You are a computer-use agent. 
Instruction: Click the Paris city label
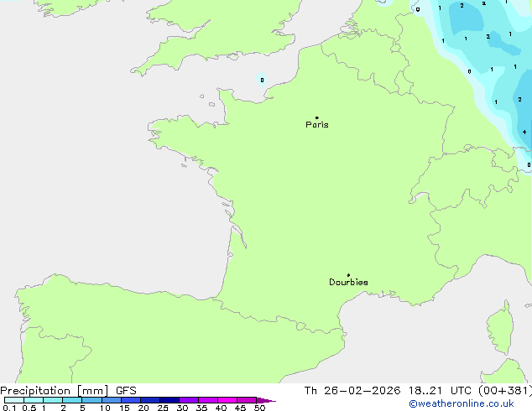317,125
